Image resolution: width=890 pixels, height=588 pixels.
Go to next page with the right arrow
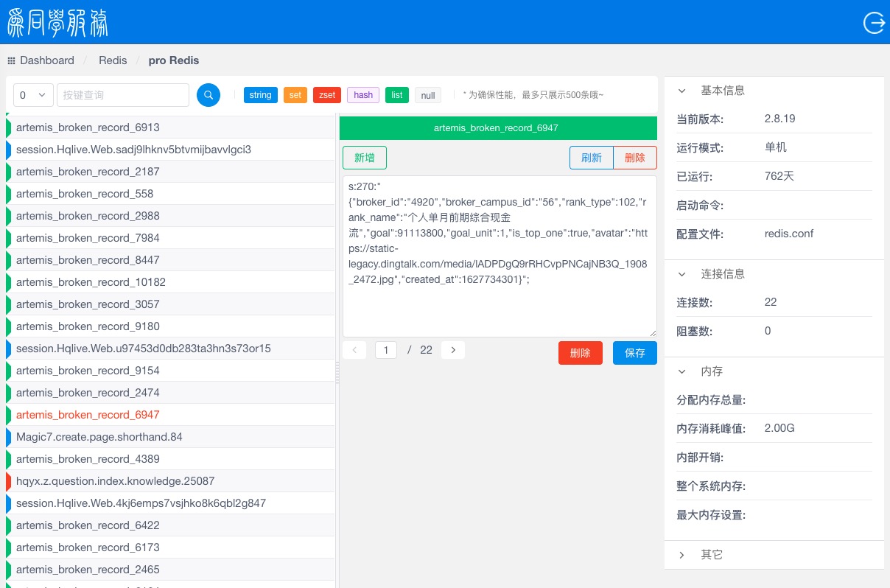[x=453, y=349]
